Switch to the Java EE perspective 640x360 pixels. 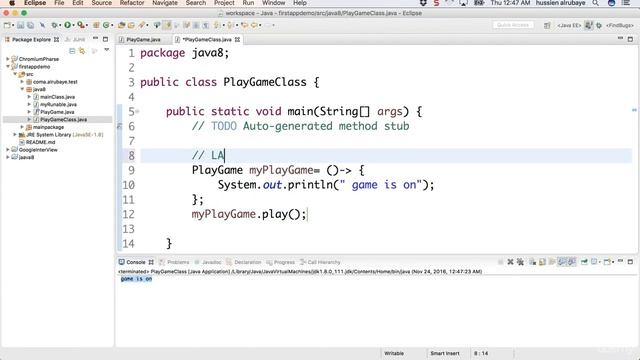tap(569, 25)
